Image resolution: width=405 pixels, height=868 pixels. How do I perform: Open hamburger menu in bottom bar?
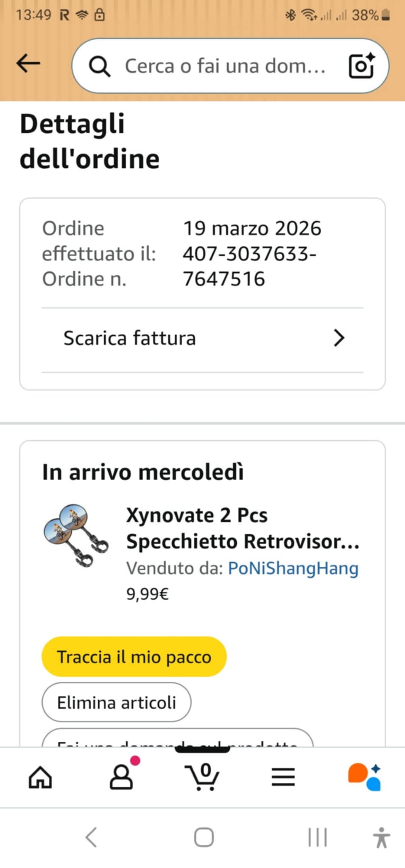point(283,777)
